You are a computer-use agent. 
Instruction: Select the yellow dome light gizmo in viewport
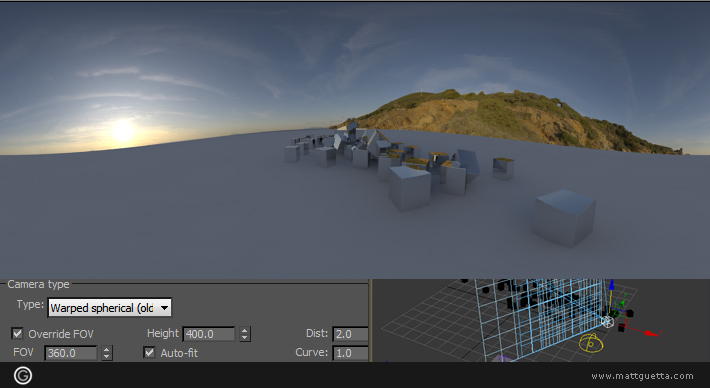pos(591,343)
